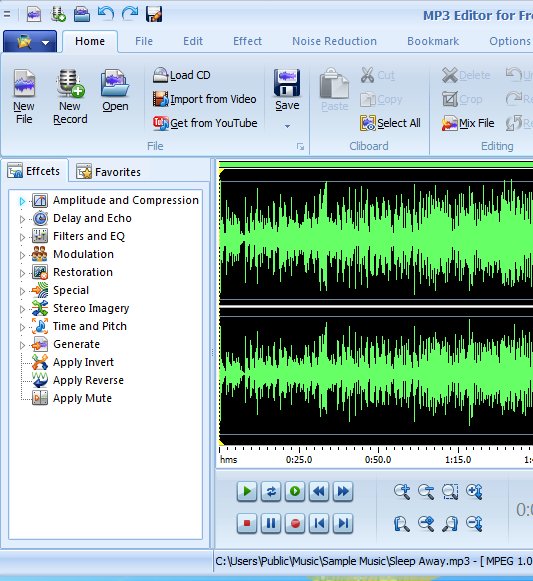The height and width of the screenshot is (581, 533).
Task: Click the quick access undo arrow
Action: pyautogui.click(x=106, y=14)
